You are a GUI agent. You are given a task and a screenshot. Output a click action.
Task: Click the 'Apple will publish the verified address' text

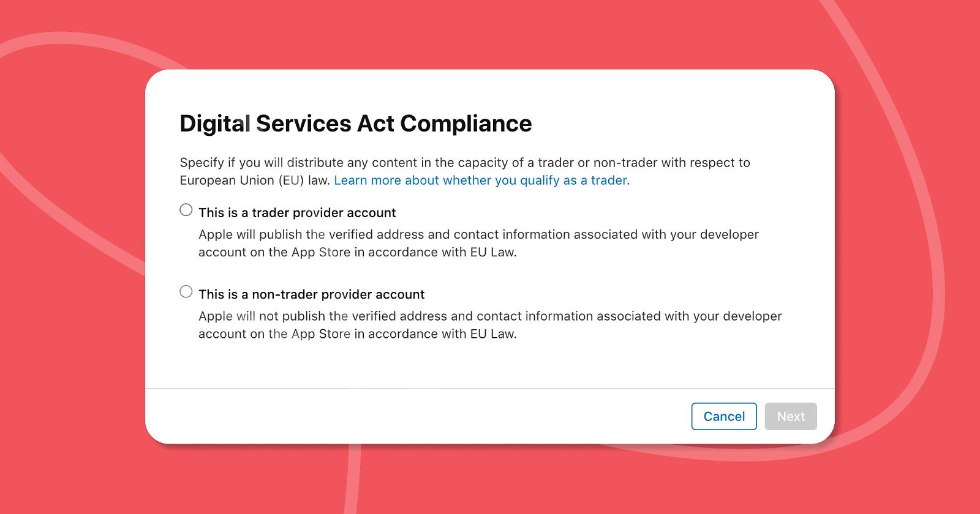point(478,243)
